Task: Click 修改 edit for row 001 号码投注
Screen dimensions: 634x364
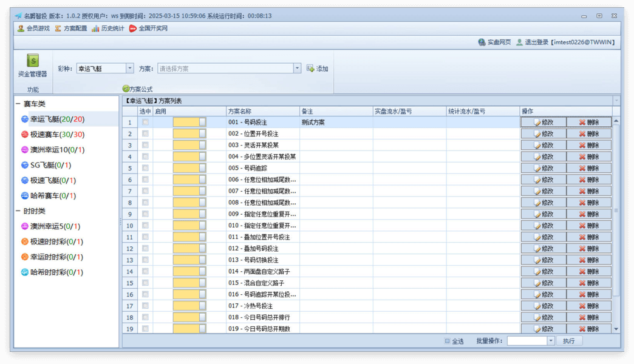Action: point(544,123)
